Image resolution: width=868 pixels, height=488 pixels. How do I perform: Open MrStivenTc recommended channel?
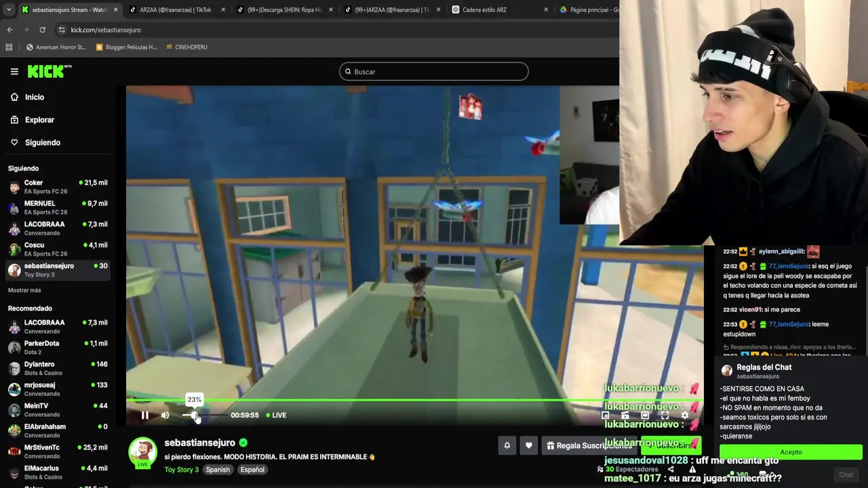pyautogui.click(x=58, y=451)
